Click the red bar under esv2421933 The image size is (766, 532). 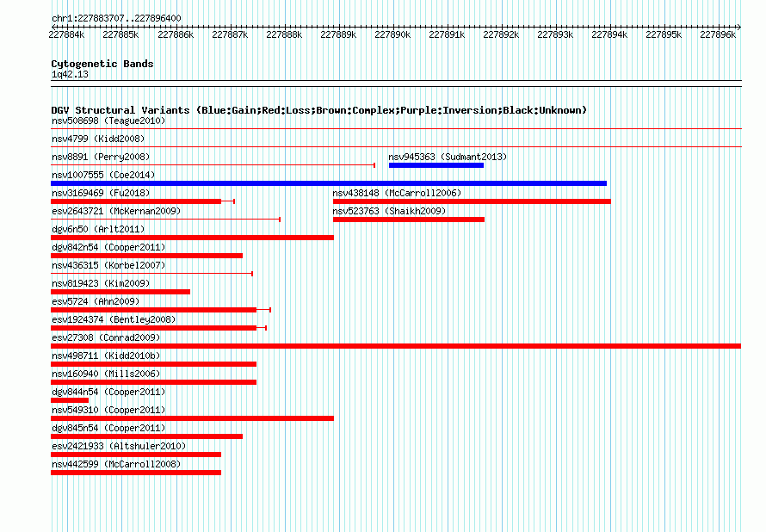point(136,455)
